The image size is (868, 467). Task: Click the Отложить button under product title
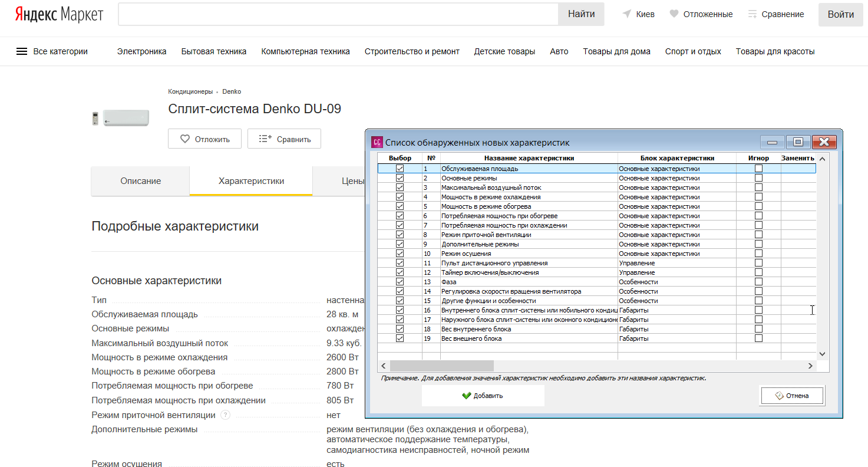pos(204,139)
